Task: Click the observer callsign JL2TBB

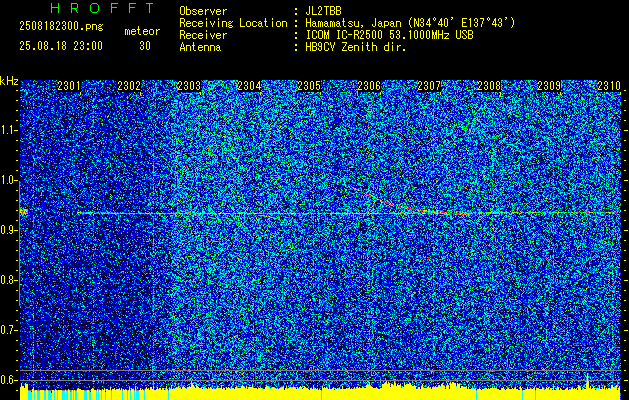Action: point(323,11)
